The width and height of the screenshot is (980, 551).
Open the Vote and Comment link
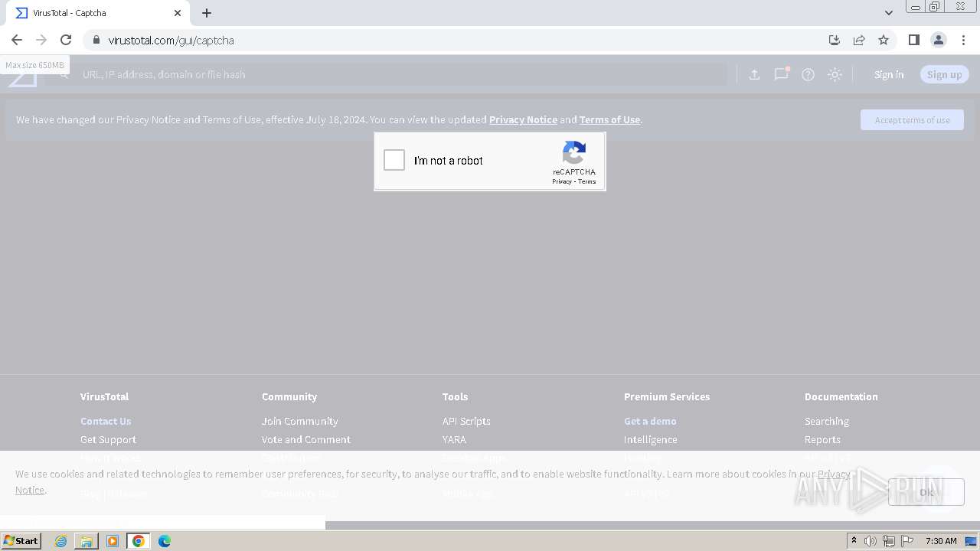point(305,439)
